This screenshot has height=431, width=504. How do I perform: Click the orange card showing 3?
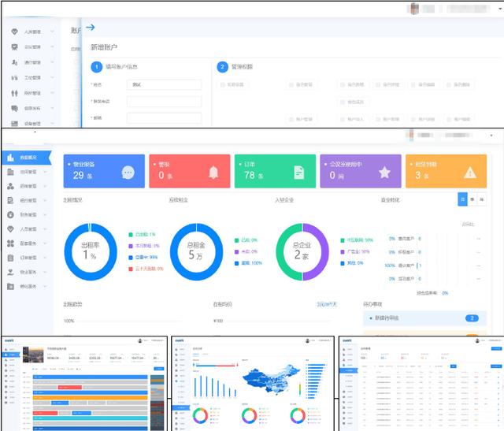click(447, 171)
